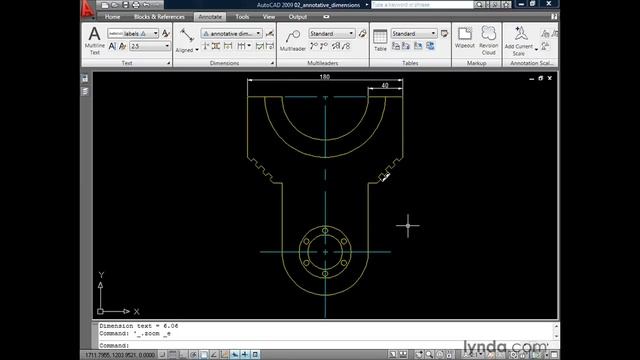Start the Multileader tool
This screenshot has height=360, width=640.
click(x=293, y=40)
